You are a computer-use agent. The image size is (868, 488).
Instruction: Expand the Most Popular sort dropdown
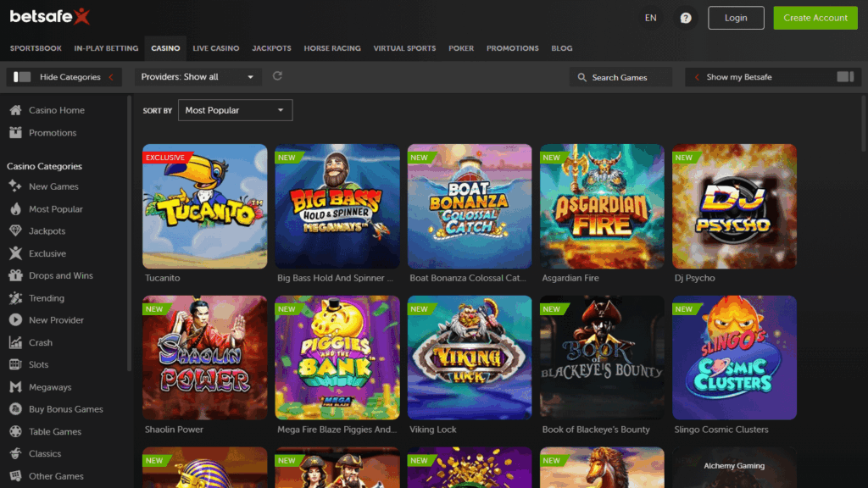coord(235,110)
